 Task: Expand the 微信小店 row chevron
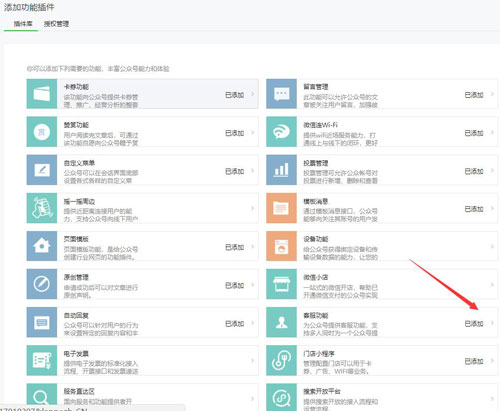point(492,285)
